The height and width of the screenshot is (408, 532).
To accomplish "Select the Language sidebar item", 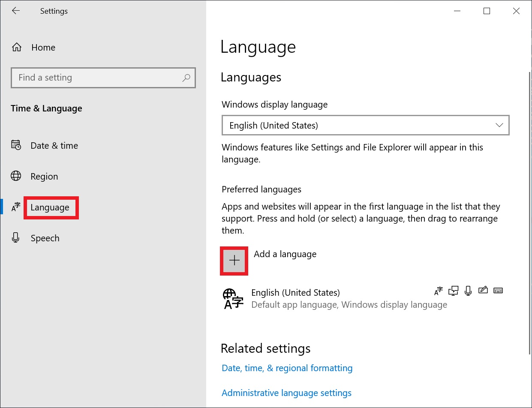I will (50, 207).
